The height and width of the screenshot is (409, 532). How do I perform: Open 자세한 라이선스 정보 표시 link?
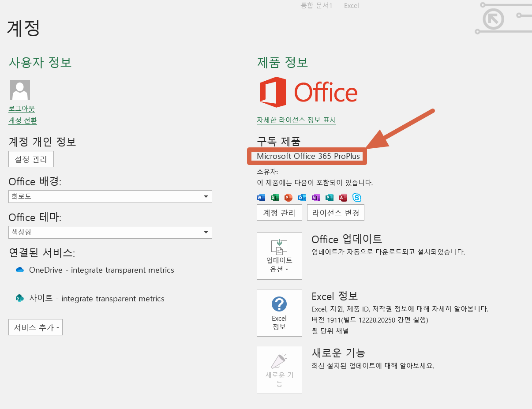(x=296, y=120)
